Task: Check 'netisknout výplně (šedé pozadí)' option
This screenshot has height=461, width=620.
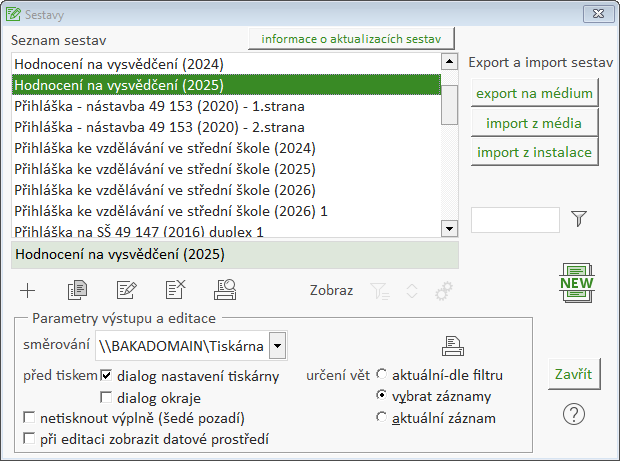Action: 29,418
